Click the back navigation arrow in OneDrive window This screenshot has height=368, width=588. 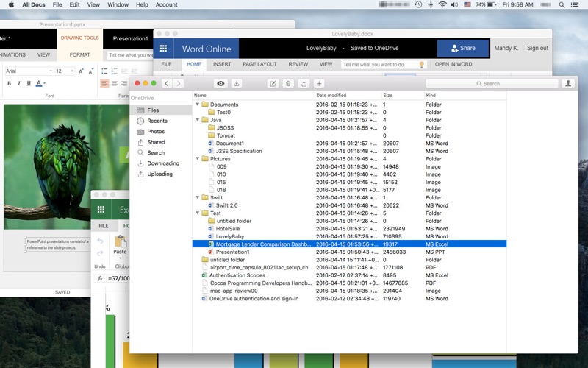click(167, 83)
